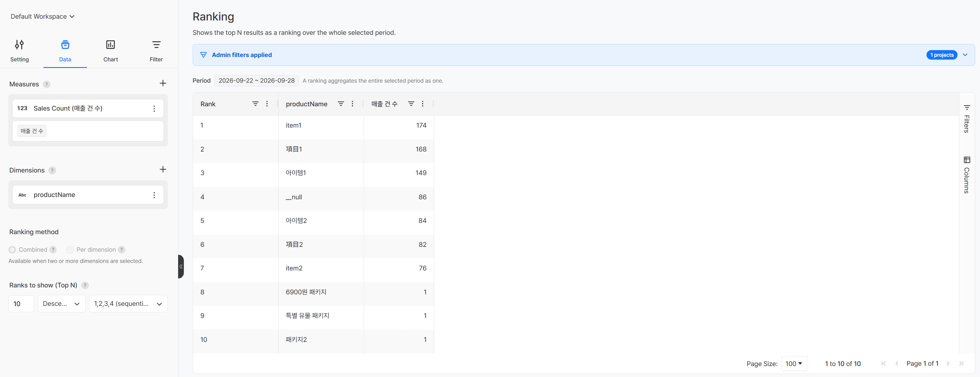Open sequential rank numbering dropdown

pyautogui.click(x=128, y=304)
